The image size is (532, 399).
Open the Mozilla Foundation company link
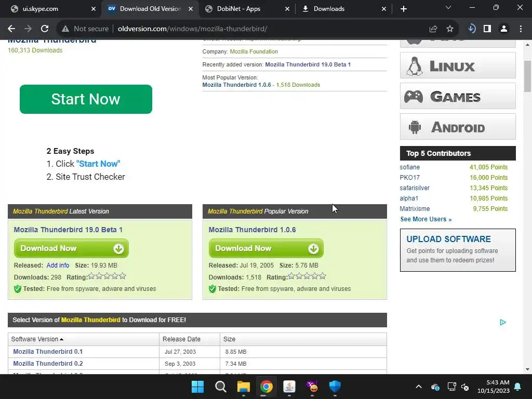point(254,51)
